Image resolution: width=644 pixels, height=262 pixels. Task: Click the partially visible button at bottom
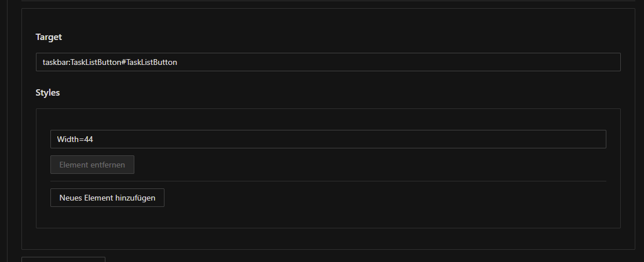pos(63,260)
